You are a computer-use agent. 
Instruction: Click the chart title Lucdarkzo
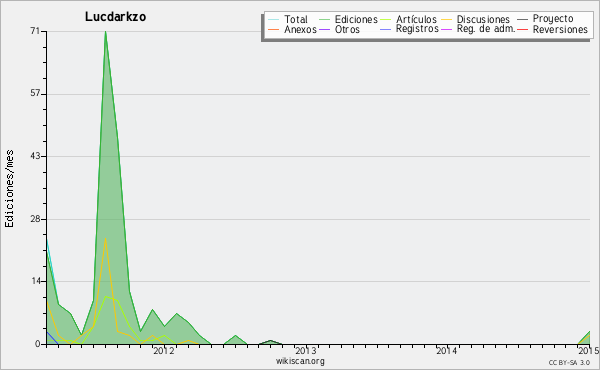(115, 17)
